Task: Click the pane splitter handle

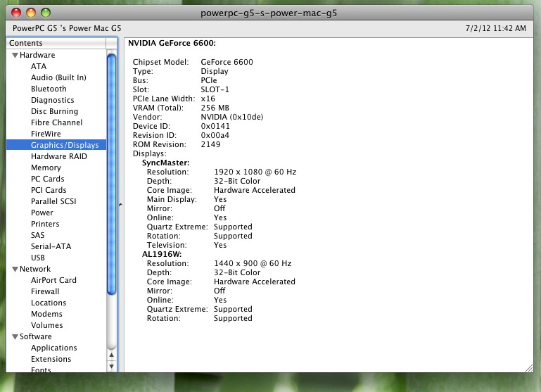Action: (x=120, y=205)
